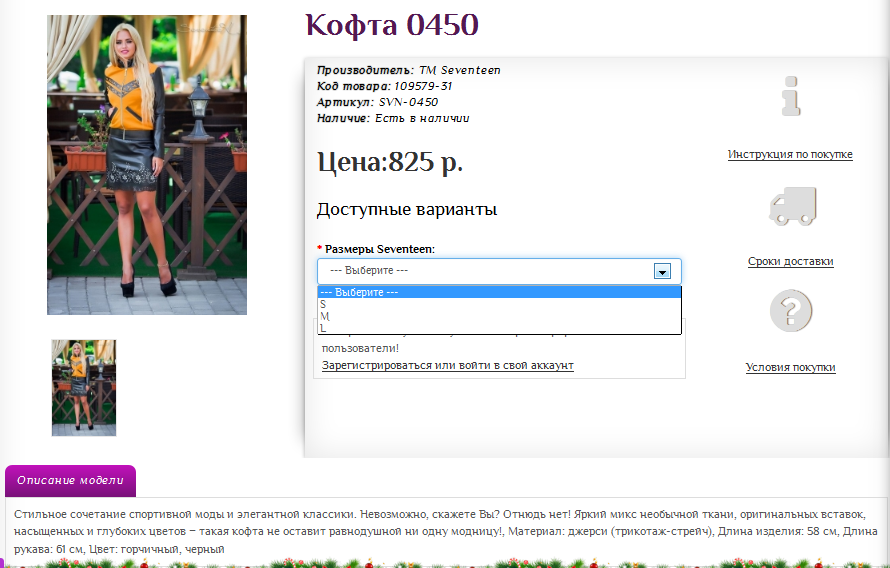
Task: Click the Доступные варианты heading
Action: pos(407,209)
